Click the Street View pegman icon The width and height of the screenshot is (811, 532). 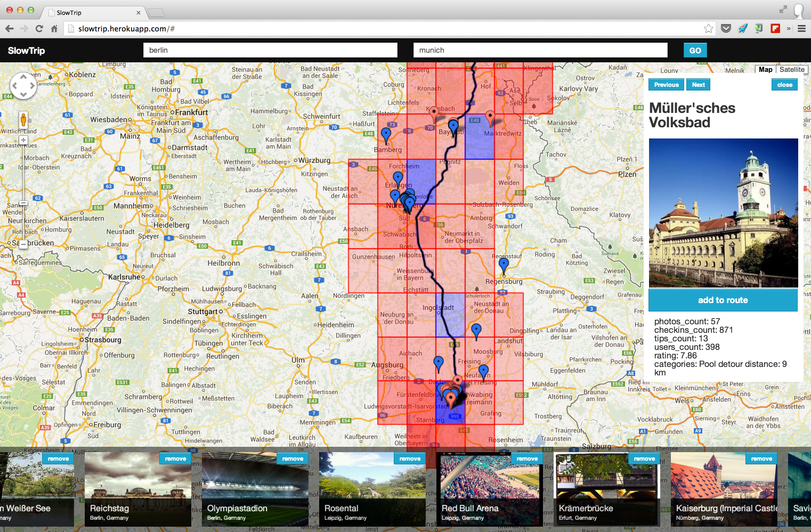(x=23, y=119)
